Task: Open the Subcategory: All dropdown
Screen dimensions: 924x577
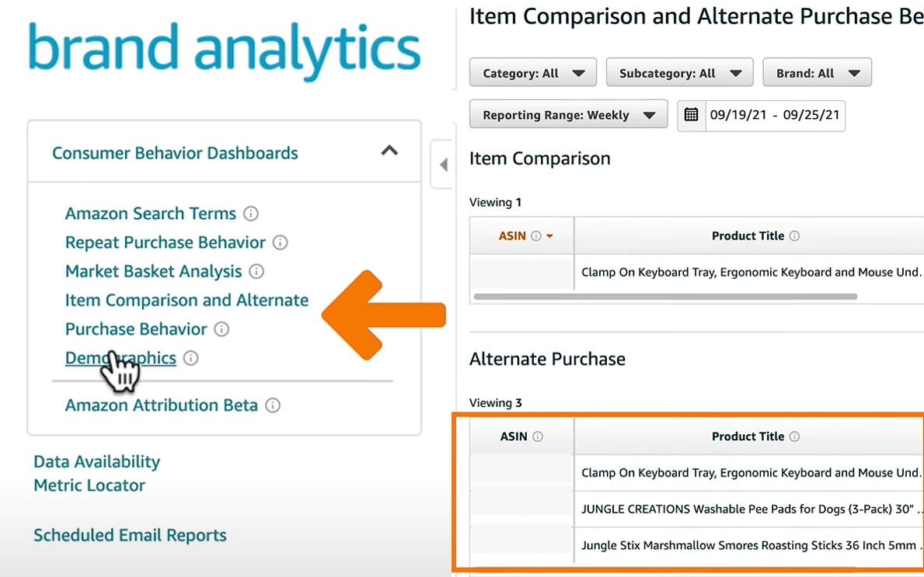Action: point(679,73)
